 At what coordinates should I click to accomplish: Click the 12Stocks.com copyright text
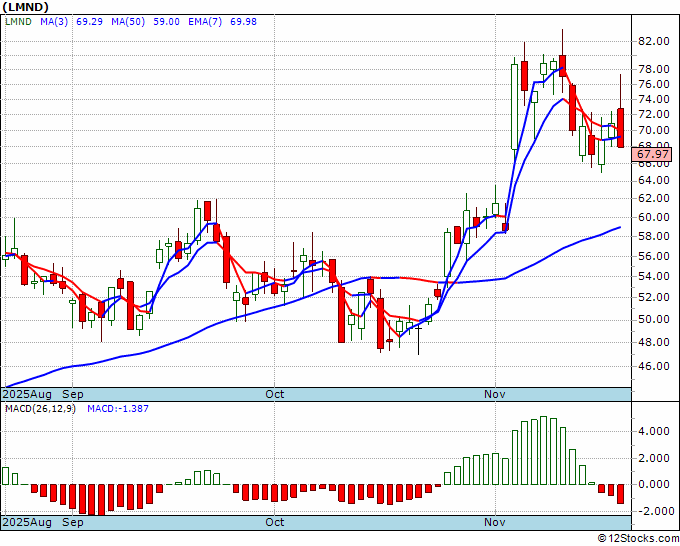point(638,539)
